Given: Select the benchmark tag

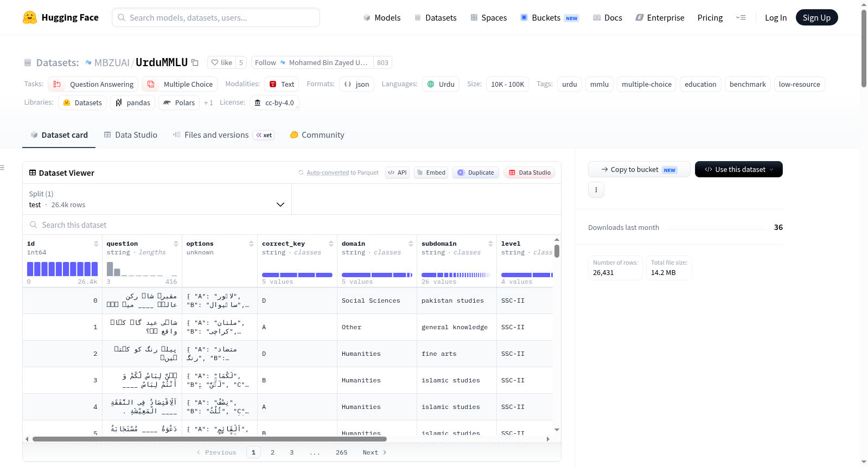Looking at the screenshot, I should [x=748, y=84].
